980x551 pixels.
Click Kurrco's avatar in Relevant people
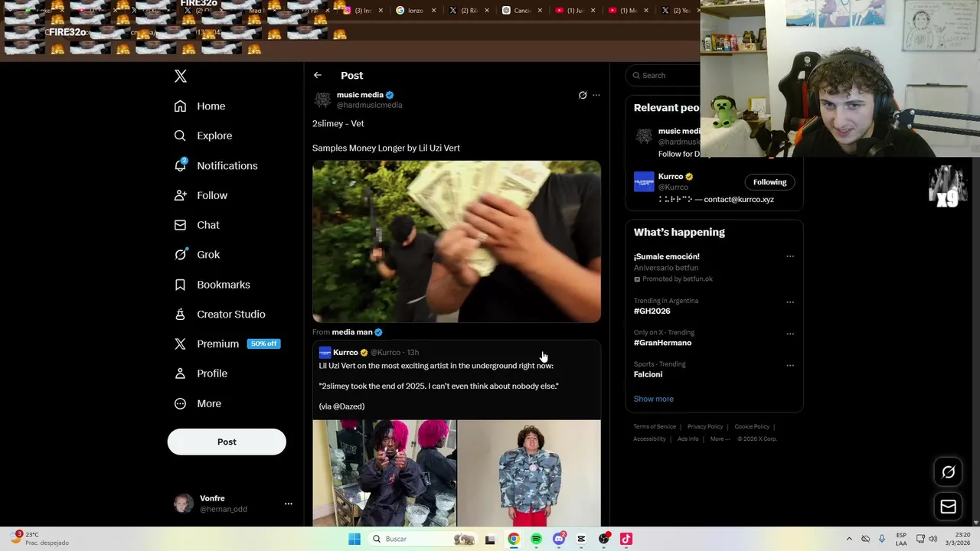pos(644,181)
